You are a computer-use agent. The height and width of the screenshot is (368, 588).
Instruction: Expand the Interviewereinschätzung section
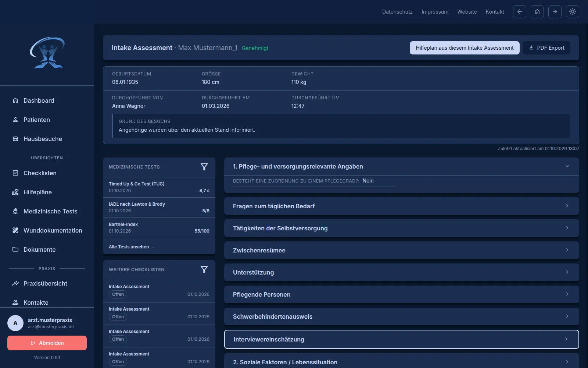point(402,339)
